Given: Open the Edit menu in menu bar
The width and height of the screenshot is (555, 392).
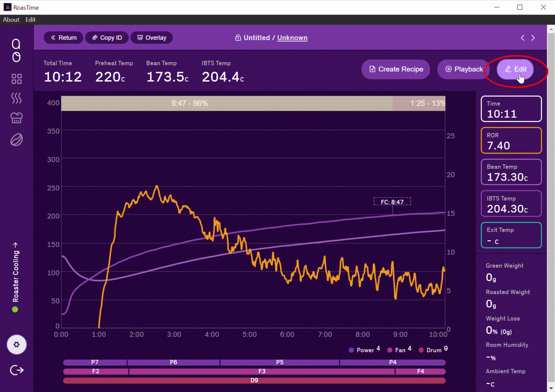Looking at the screenshot, I should 30,20.
